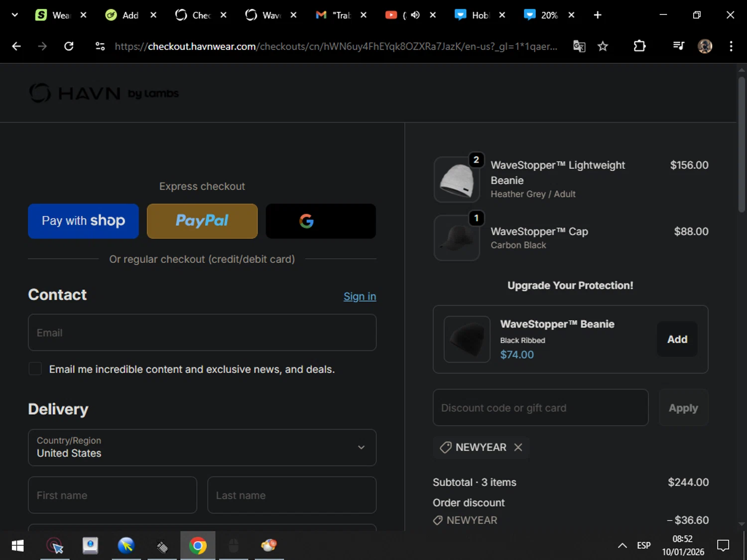The image size is (747, 560).
Task: Close the '20%' tab
Action: coord(571,15)
